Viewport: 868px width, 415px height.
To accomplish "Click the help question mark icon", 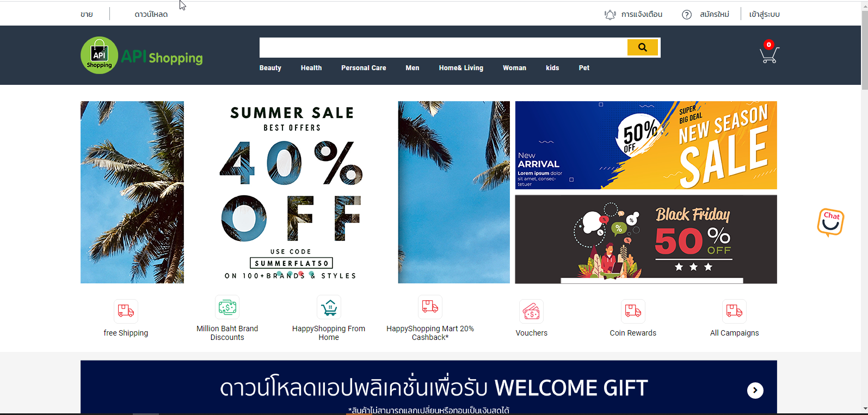I will (x=687, y=15).
